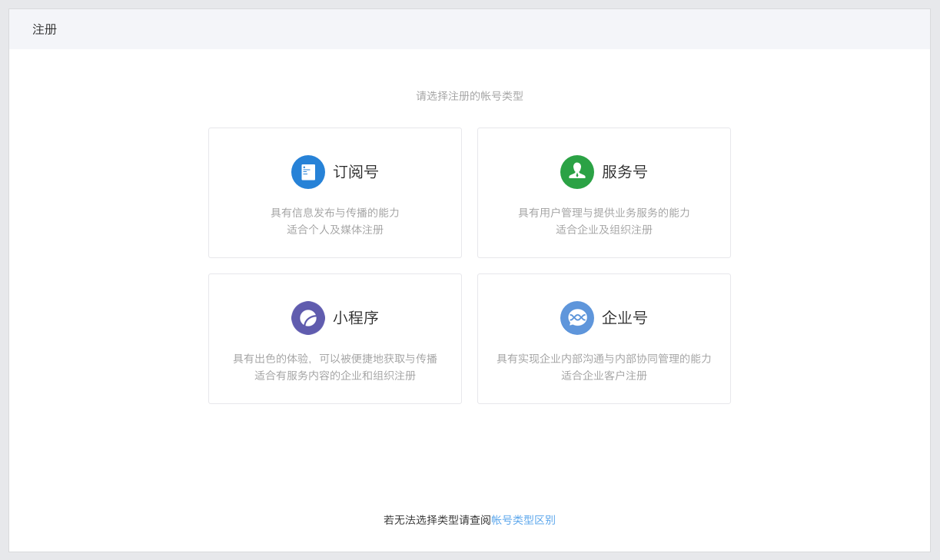Click the 若无法选择类型请查阅 helper text

pos(438,519)
